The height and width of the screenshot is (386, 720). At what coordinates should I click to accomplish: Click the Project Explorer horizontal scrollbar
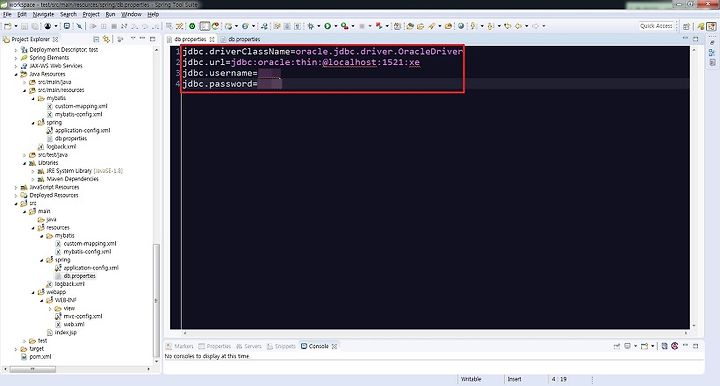(32, 369)
